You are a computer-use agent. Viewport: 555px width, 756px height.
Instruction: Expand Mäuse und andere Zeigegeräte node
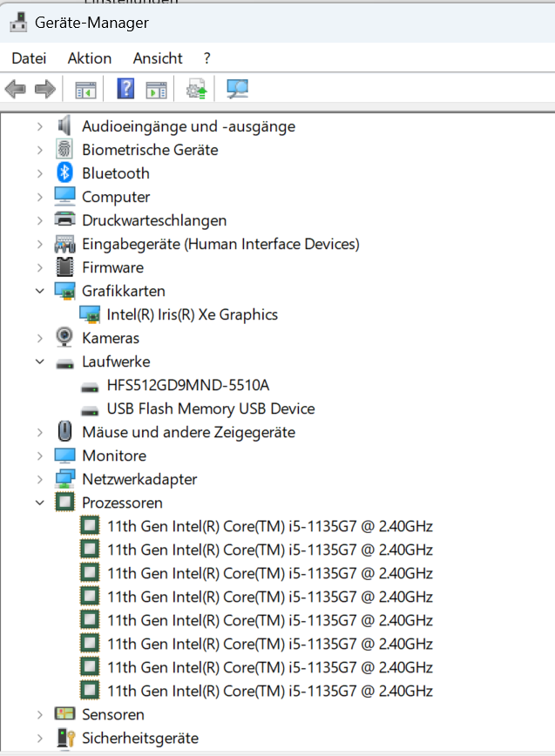point(40,432)
